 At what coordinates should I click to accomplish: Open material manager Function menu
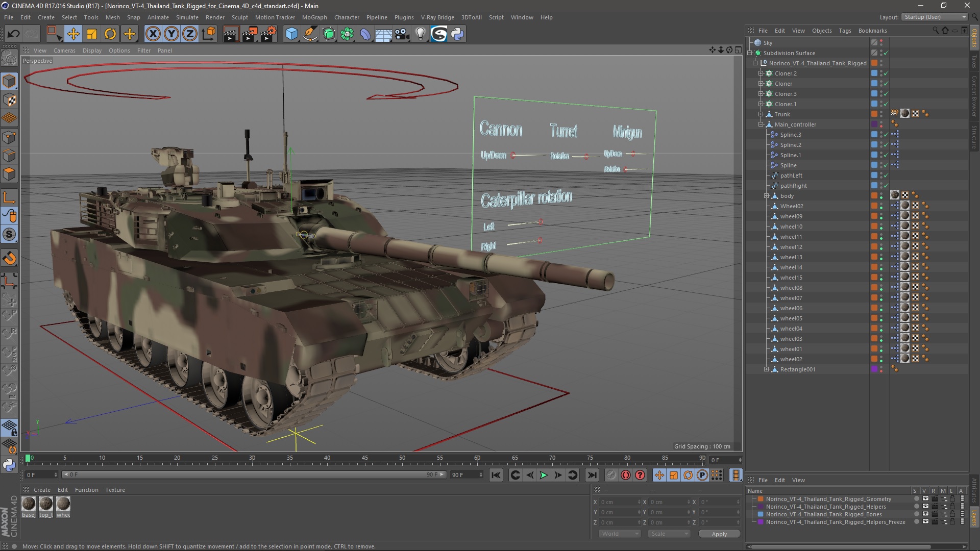[x=86, y=490]
